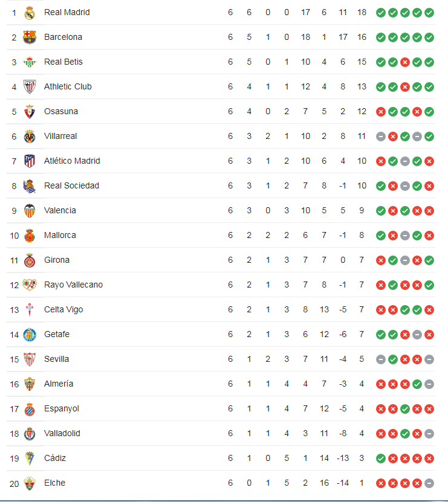Click the Villarreal club crest
Viewport: 448px width, 502px height.
click(30, 137)
